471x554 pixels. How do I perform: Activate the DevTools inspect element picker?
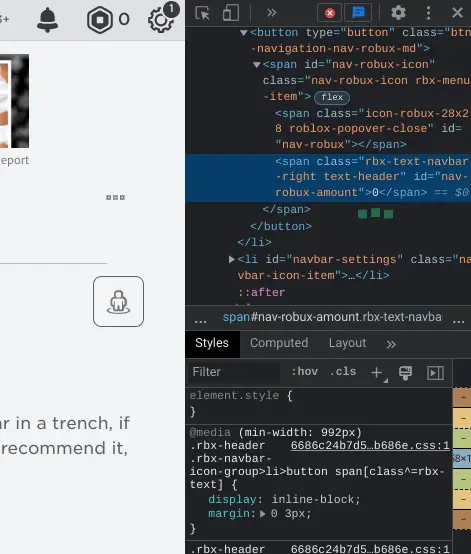[202, 13]
